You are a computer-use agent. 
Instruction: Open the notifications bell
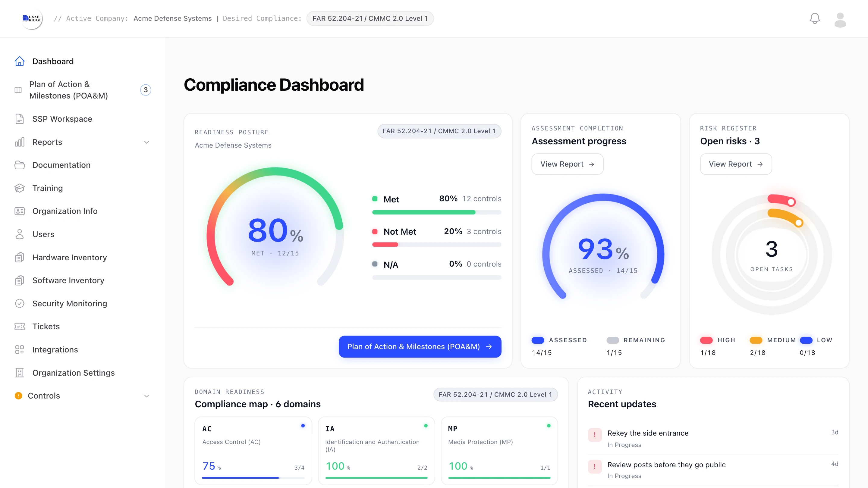tap(814, 18)
